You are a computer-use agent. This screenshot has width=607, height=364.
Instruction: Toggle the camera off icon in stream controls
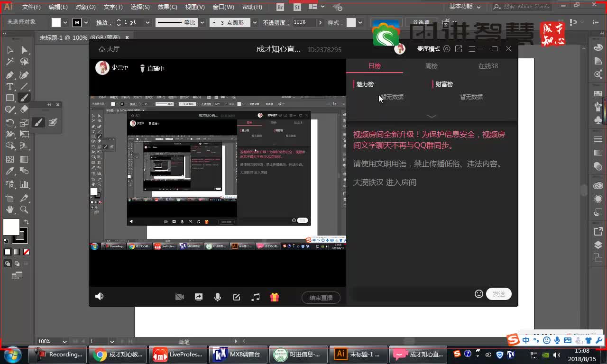coord(179,296)
